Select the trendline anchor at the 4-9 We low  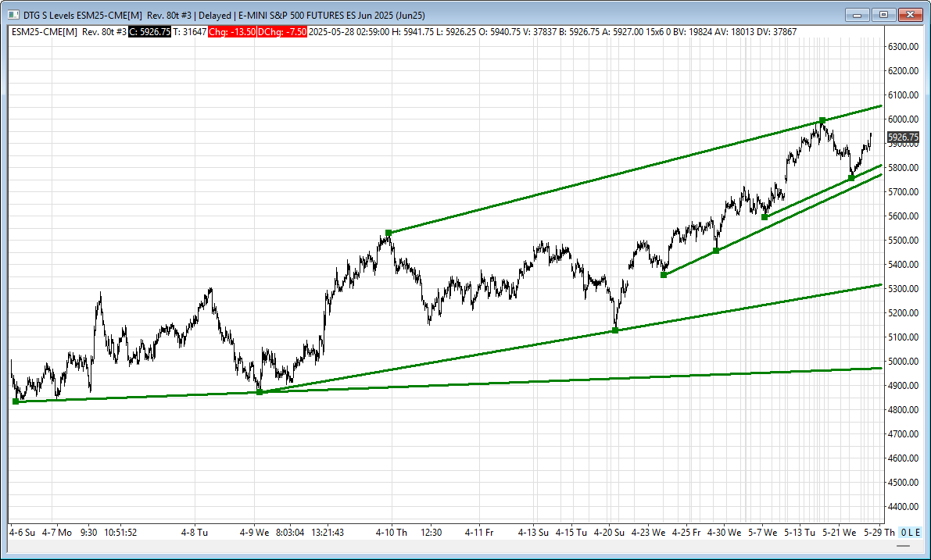[x=260, y=392]
